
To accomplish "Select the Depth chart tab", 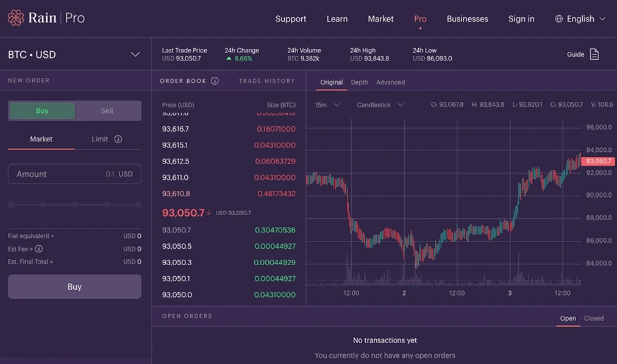I will point(359,82).
